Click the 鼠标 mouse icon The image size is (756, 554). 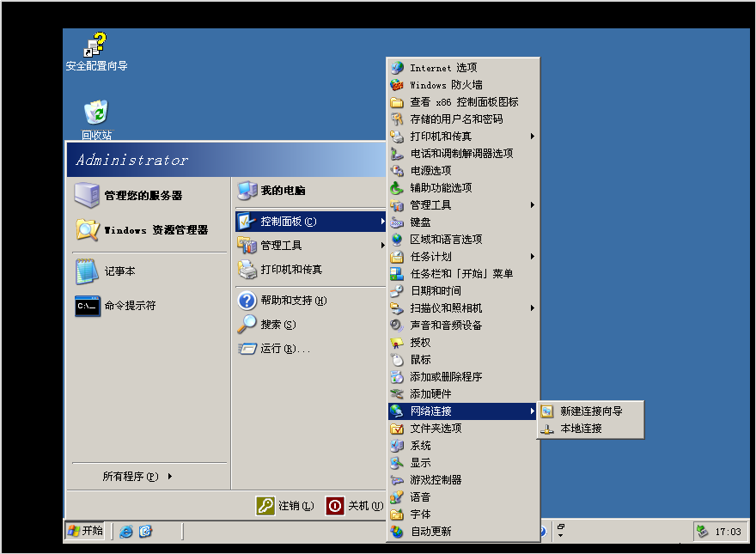397,360
